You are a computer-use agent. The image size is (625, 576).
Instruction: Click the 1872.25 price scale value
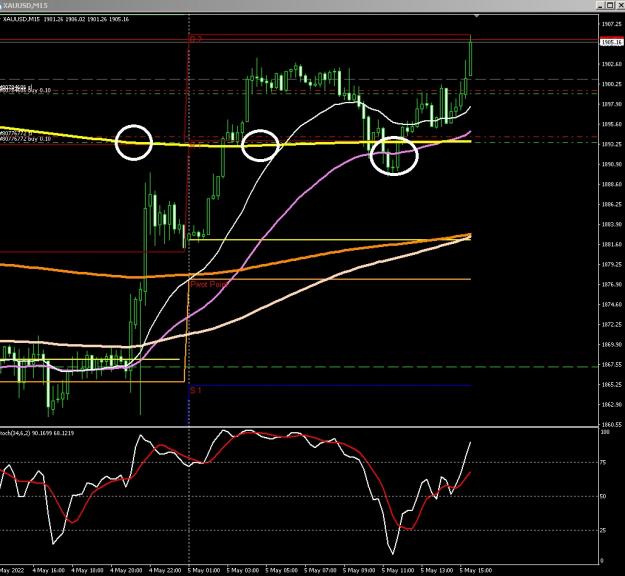pyautogui.click(x=612, y=324)
